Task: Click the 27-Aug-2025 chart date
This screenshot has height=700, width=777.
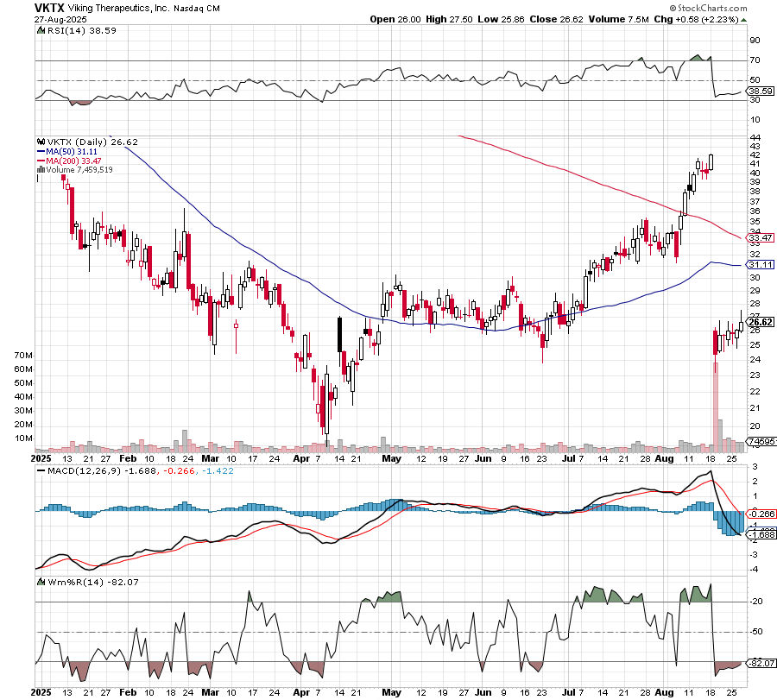Action: [60, 20]
